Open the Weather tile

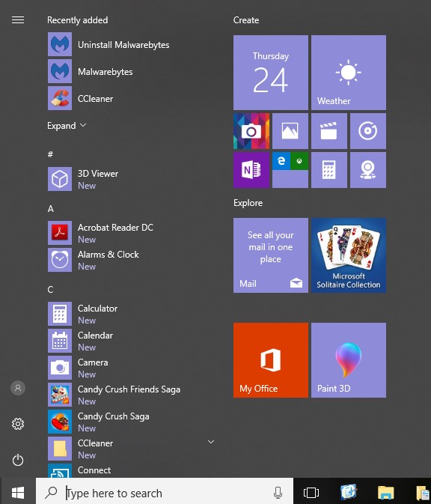pyautogui.click(x=349, y=73)
